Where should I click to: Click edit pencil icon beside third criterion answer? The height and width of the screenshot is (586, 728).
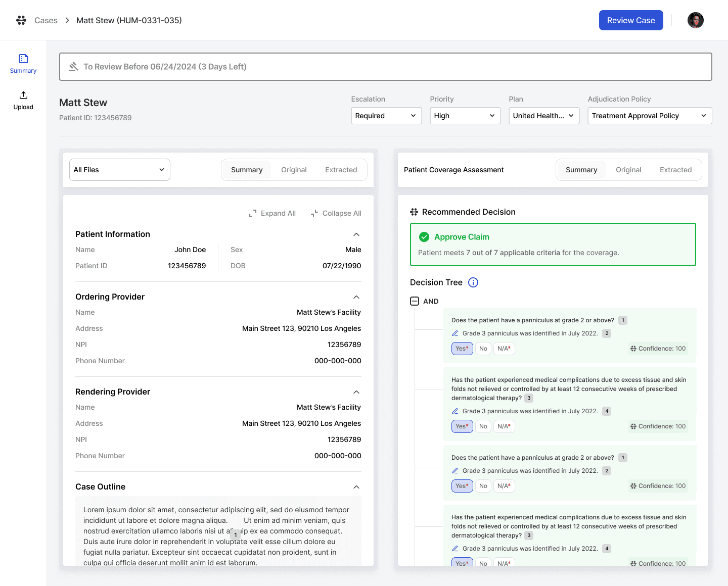[455, 471]
